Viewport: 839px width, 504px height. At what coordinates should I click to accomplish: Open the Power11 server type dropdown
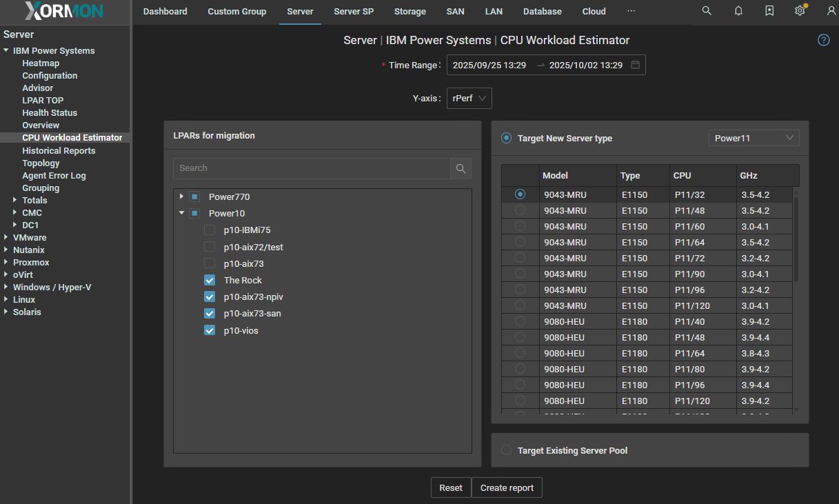click(x=754, y=138)
